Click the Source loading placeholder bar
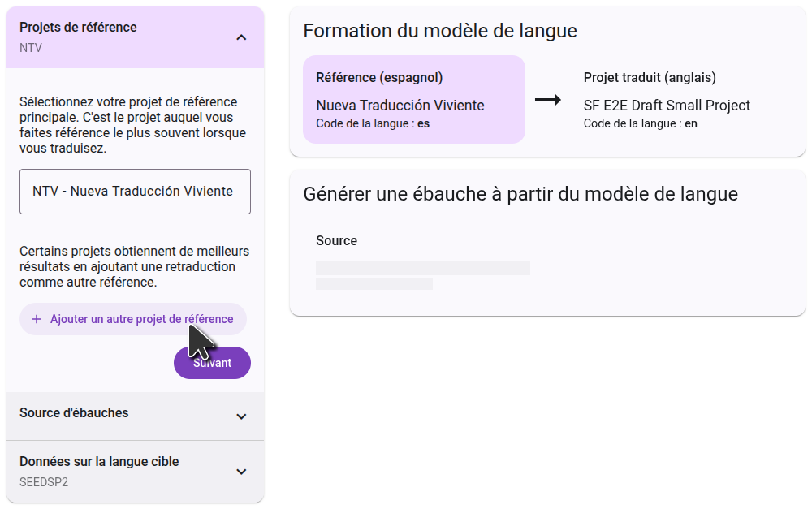This screenshot has width=812, height=509. [422, 268]
